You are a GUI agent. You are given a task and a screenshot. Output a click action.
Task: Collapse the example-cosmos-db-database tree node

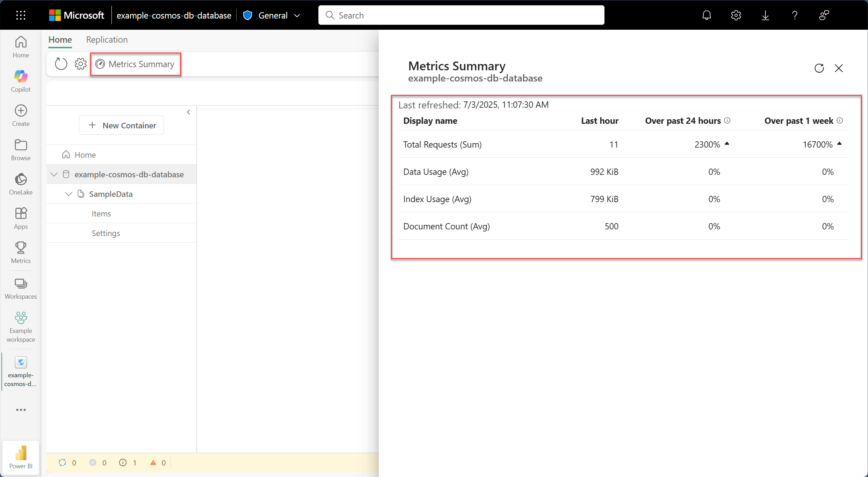tap(54, 175)
